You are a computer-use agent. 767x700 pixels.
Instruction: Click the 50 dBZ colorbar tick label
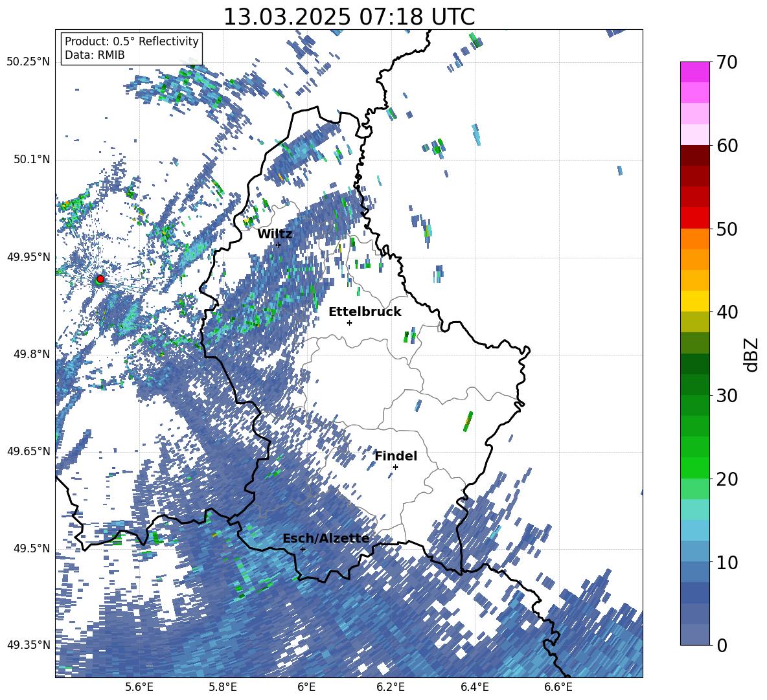(x=727, y=229)
